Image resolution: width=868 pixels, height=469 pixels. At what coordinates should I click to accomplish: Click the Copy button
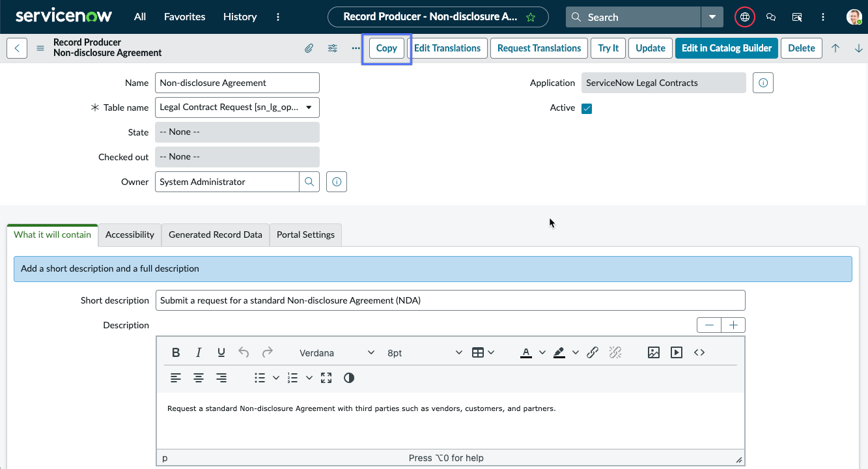point(387,48)
